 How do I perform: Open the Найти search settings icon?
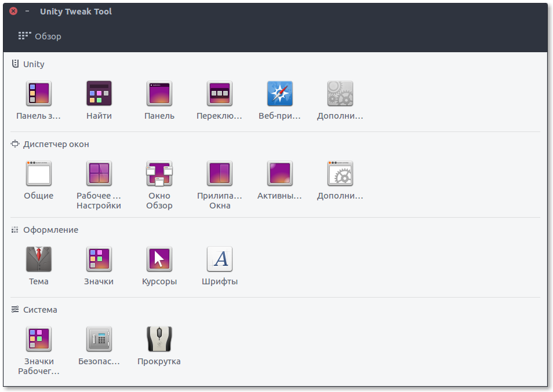99,93
